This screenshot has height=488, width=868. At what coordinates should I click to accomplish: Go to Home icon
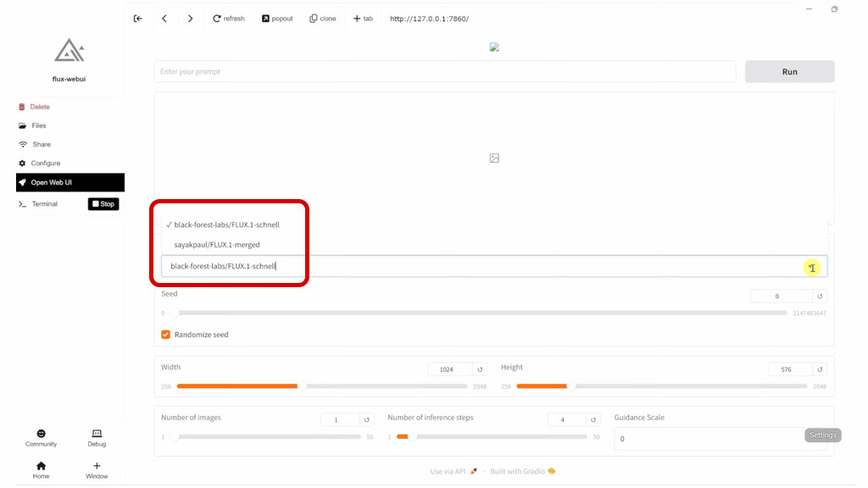point(41,469)
